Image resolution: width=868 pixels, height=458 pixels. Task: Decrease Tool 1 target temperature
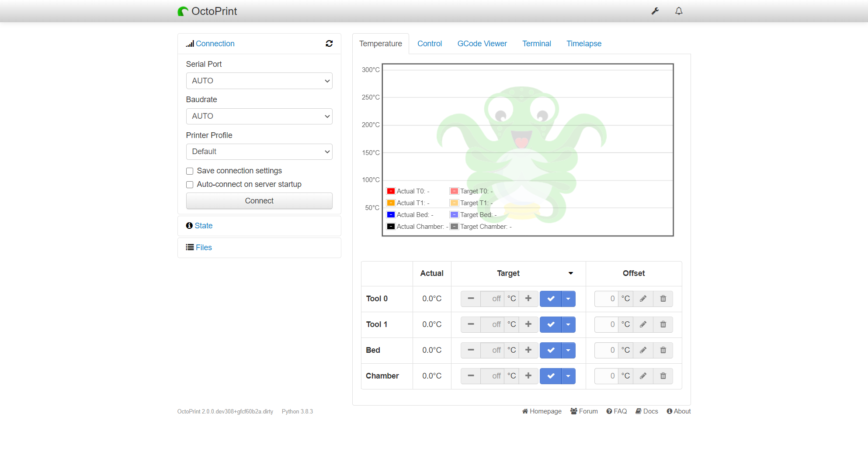point(471,324)
